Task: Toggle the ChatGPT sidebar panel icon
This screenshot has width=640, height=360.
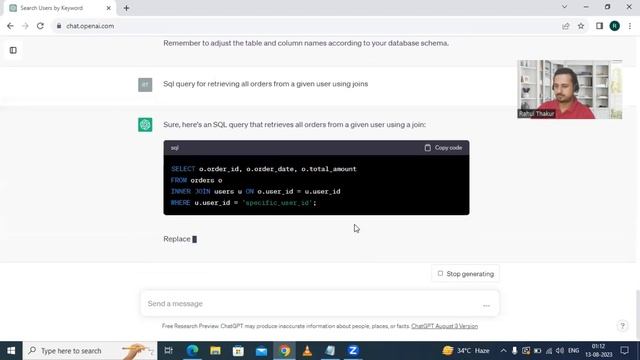Action: point(13,50)
